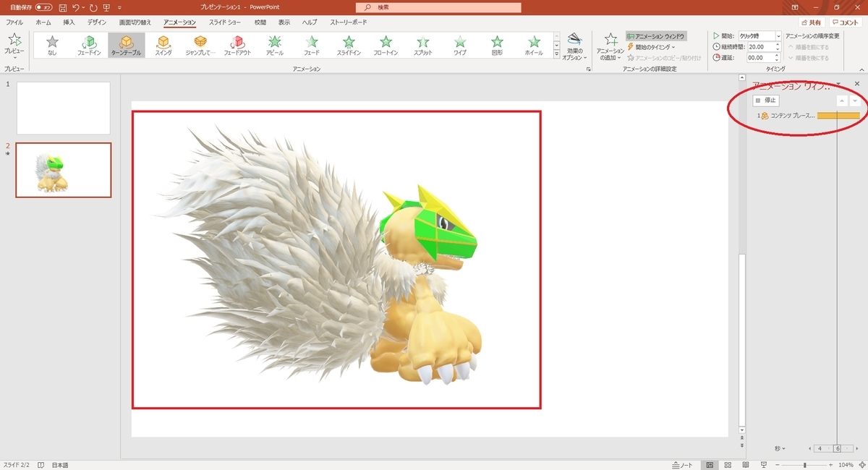
Task: Increase 継続時間 with the up stepper
Action: point(778,44)
